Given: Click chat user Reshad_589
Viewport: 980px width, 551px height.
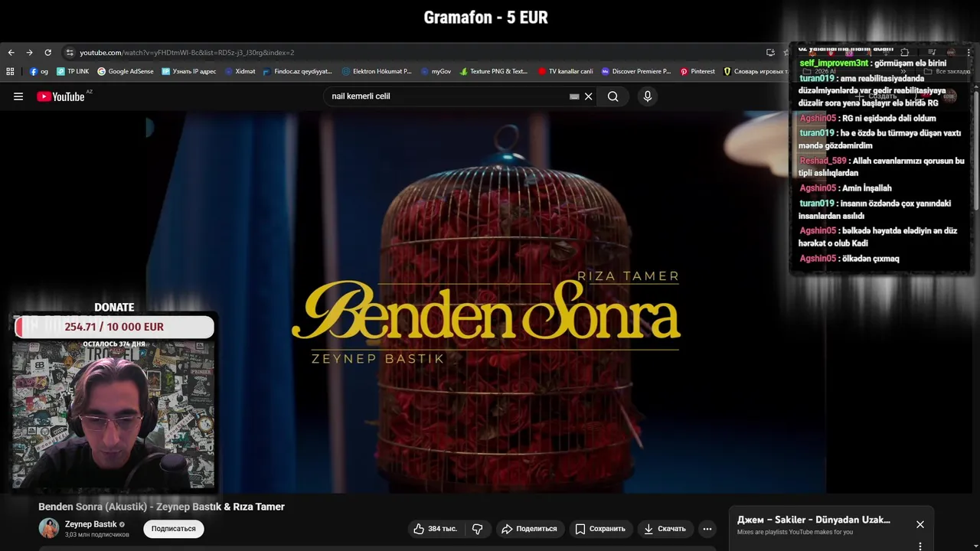Looking at the screenshot, I should [823, 161].
